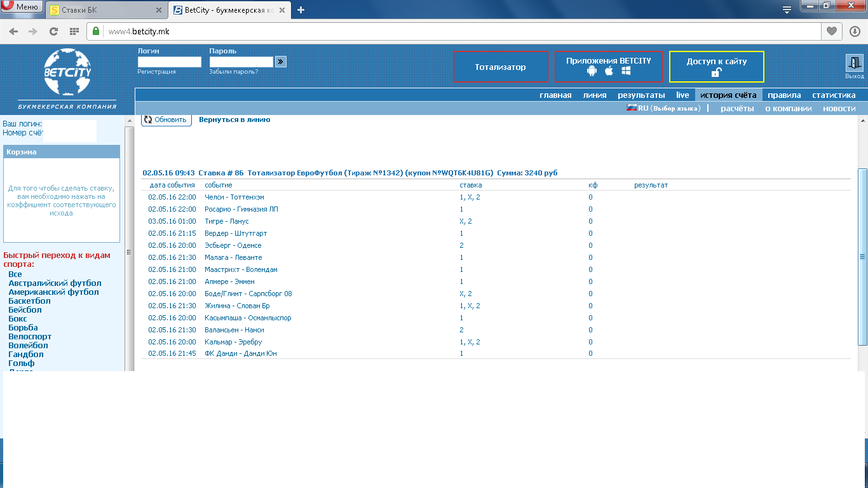Open the RU language selector
The height and width of the screenshot is (488, 868).
[663, 108]
